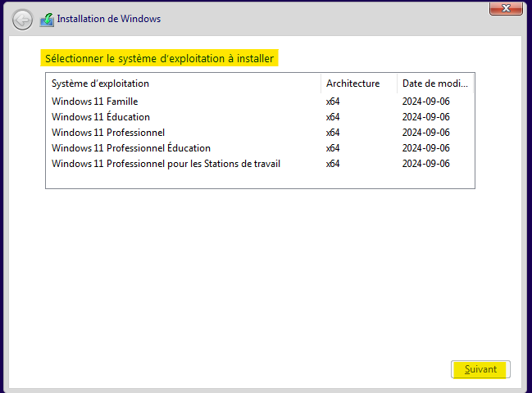Click the x64 cell in Windows 11 Éducation row

pyautogui.click(x=333, y=117)
